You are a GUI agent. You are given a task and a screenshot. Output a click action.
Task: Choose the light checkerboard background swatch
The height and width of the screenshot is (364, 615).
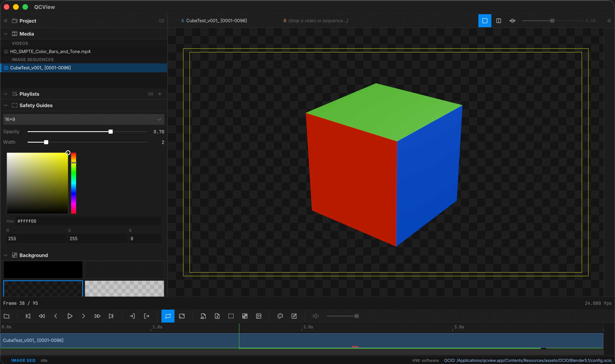[124, 288]
